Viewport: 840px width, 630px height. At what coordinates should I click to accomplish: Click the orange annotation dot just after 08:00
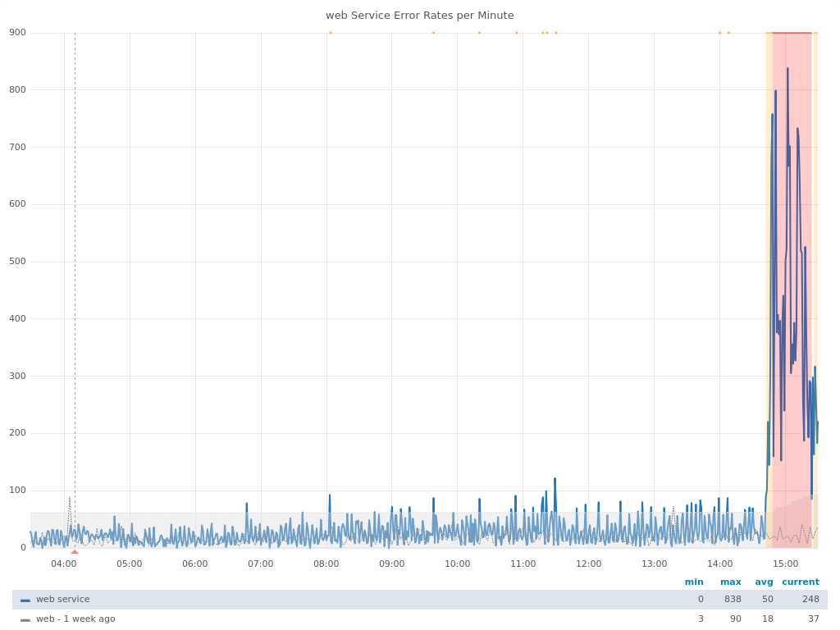[x=331, y=33]
